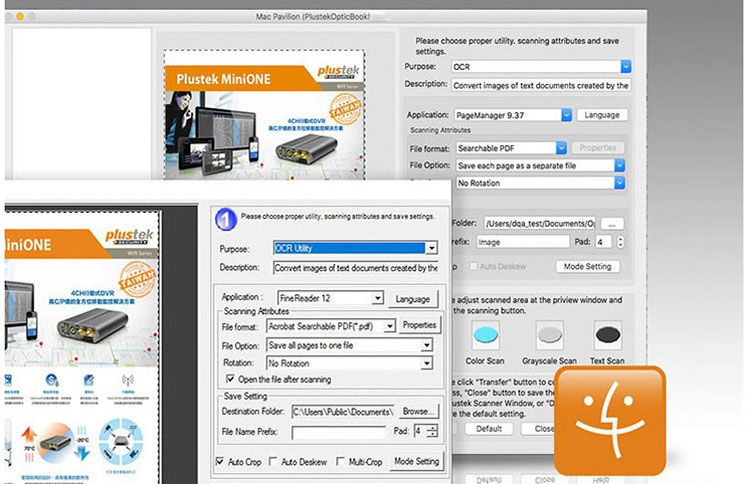Click prefix field containing Image

tap(523, 242)
